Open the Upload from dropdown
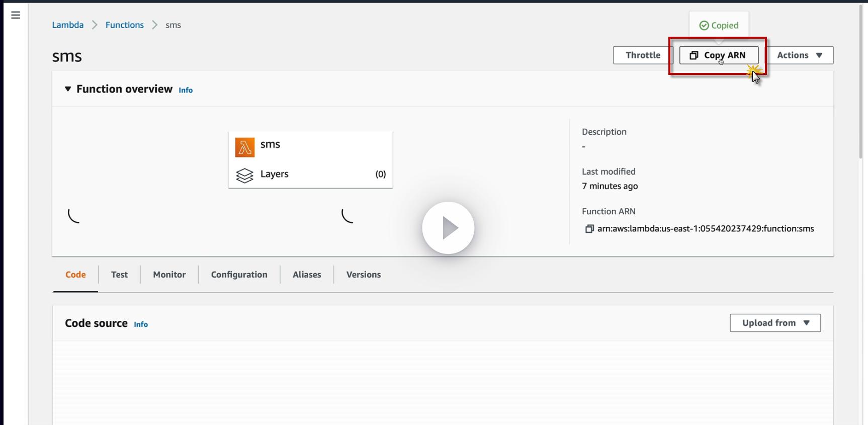868x425 pixels. 775,323
